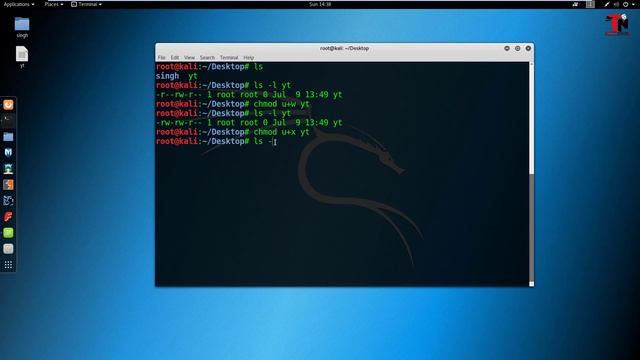Open the grey tweak tool dock icon

pyautogui.click(x=8, y=249)
